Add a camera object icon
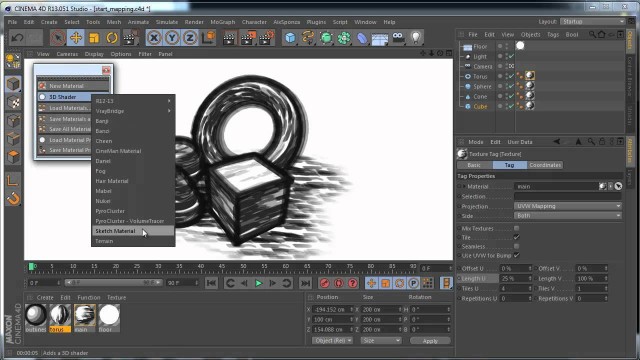The image size is (640, 360). [x=398, y=38]
